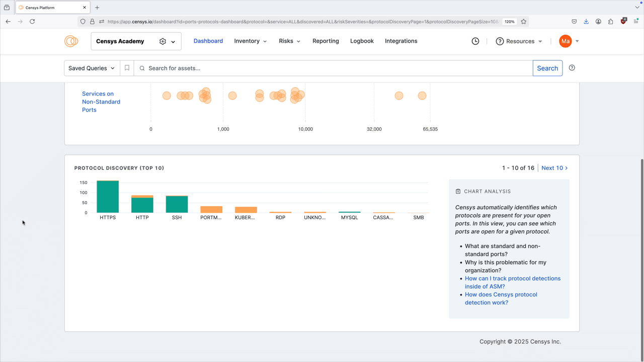Click the MYSQL axis label
The image size is (644, 362).
349,218
